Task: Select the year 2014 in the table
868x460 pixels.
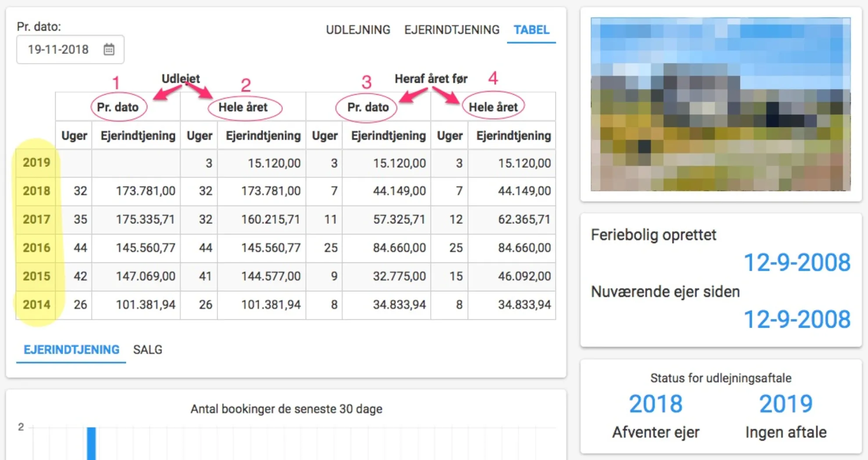Action: pos(36,304)
